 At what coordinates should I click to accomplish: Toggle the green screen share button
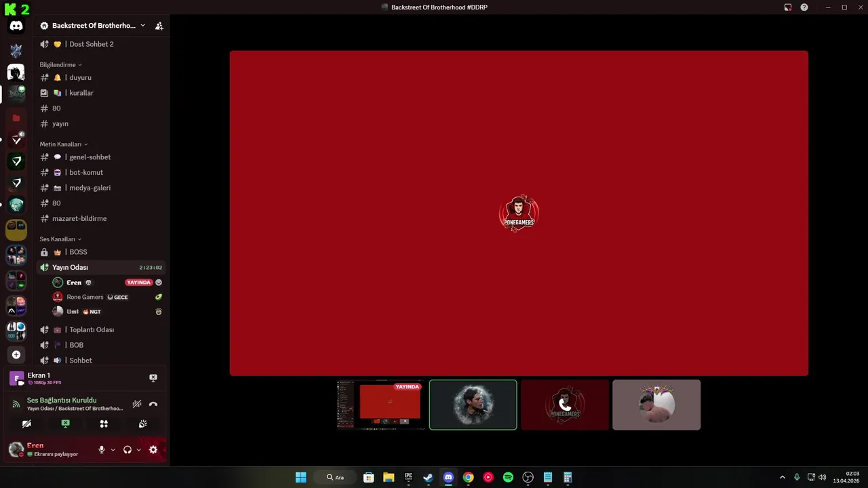pyautogui.click(x=65, y=424)
